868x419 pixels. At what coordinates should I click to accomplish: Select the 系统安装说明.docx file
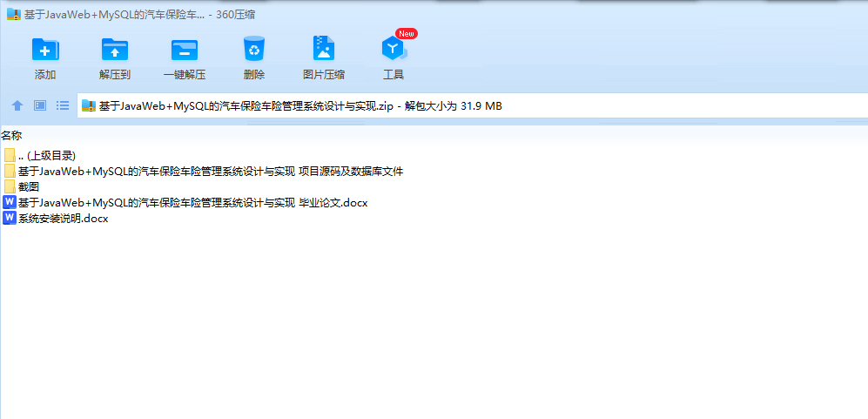56,219
